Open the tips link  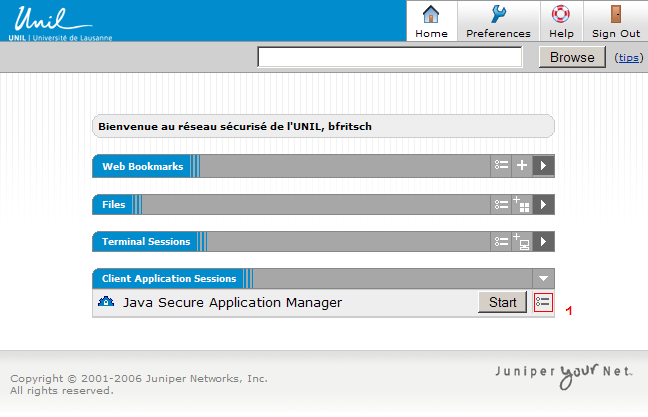tap(629, 58)
